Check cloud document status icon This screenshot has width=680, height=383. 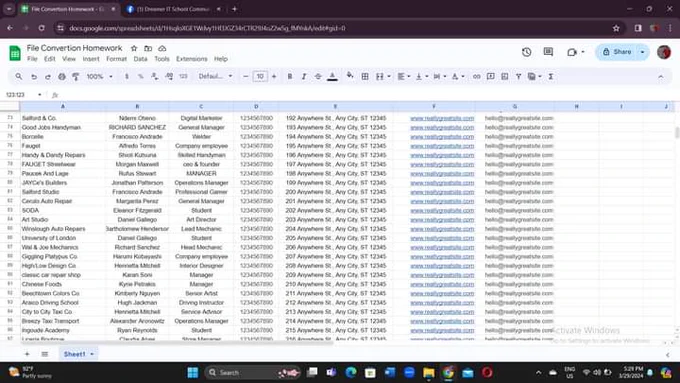point(162,48)
